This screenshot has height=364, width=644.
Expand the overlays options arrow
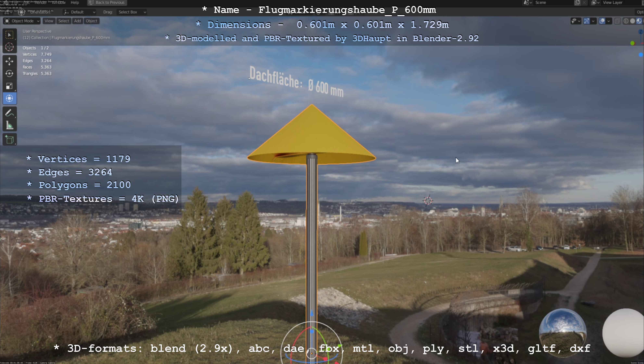click(609, 21)
